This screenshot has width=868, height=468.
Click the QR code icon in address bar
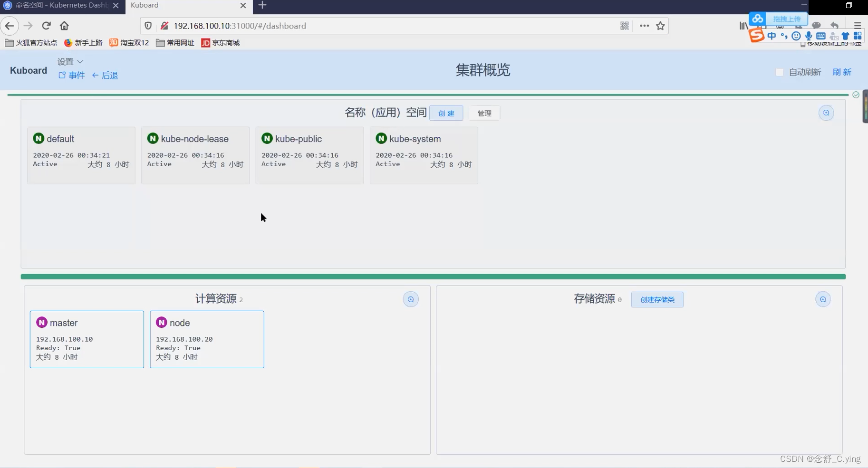point(625,26)
